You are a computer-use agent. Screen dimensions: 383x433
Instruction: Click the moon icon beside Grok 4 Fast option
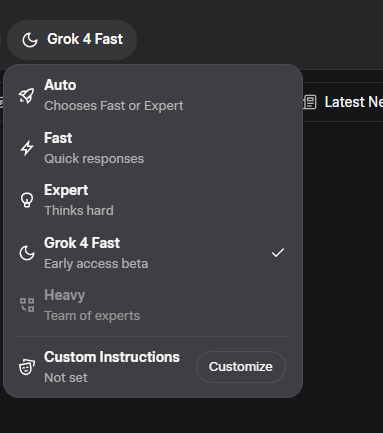[27, 253]
